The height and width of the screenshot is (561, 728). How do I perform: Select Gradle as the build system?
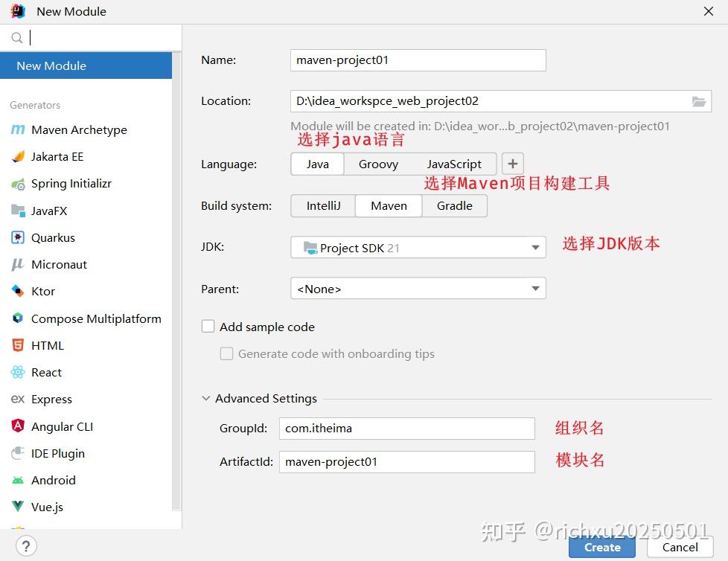(x=454, y=205)
